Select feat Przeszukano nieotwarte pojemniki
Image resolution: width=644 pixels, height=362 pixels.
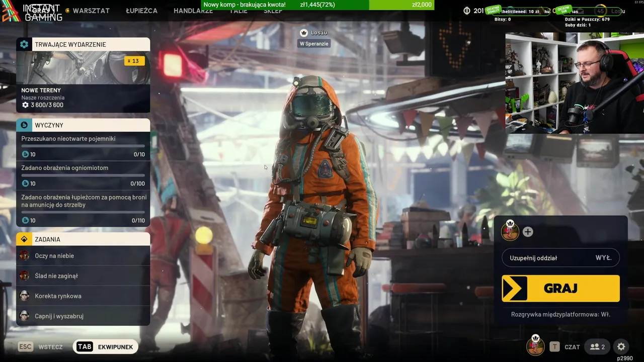point(68,139)
